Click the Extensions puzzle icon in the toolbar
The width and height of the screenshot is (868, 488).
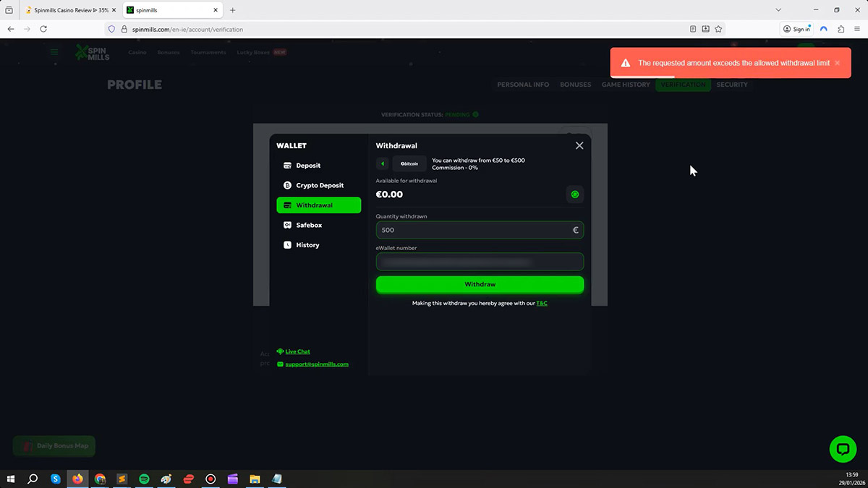click(841, 29)
